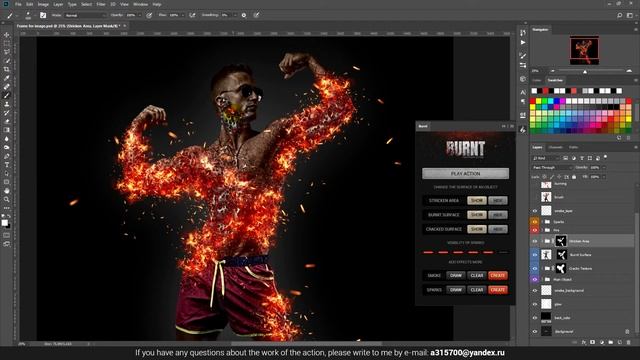Viewport: 640px width, 360px height.
Task: Open search icon at top right
Action: tap(620, 15)
